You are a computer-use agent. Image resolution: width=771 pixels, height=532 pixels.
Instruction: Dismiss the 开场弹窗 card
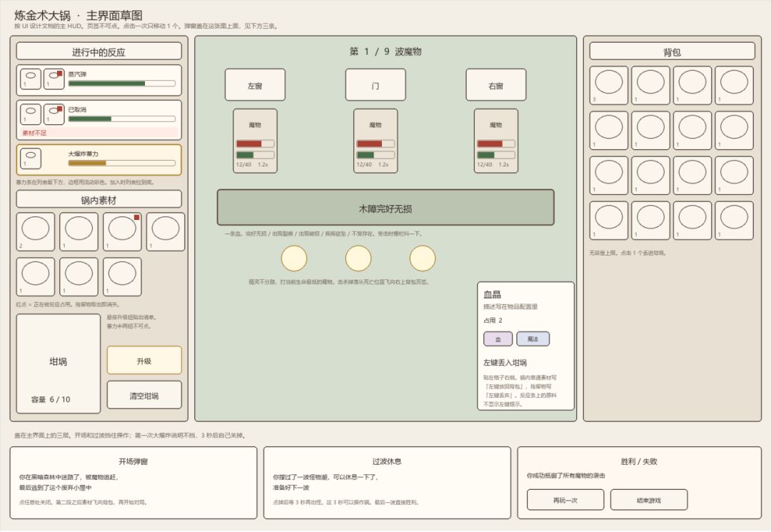pyautogui.click(x=133, y=482)
